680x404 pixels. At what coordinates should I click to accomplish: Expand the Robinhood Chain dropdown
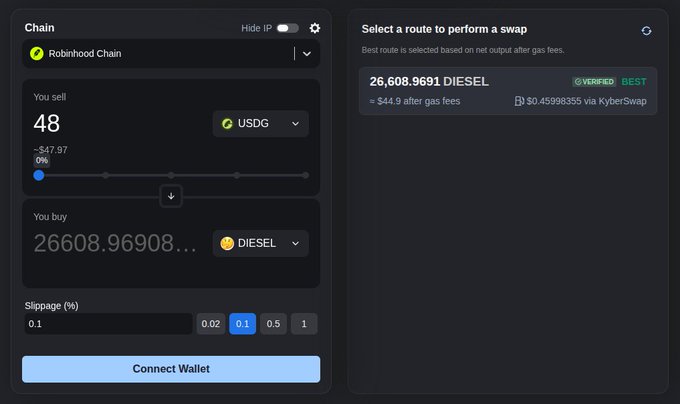click(307, 54)
